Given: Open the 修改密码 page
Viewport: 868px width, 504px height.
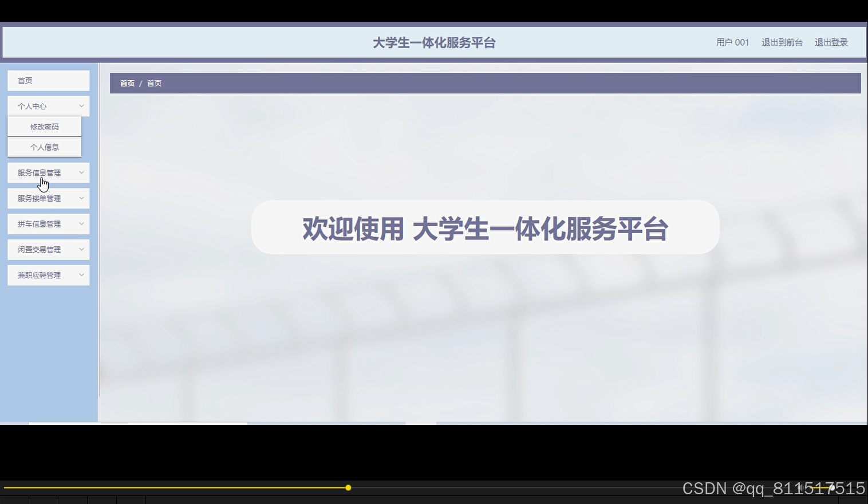Looking at the screenshot, I should [44, 126].
